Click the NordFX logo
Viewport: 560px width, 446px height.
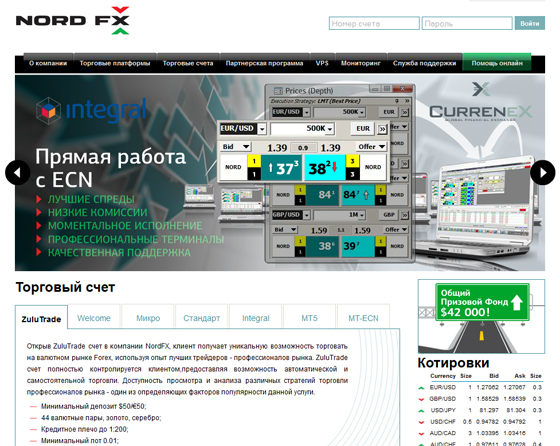pyautogui.click(x=72, y=20)
